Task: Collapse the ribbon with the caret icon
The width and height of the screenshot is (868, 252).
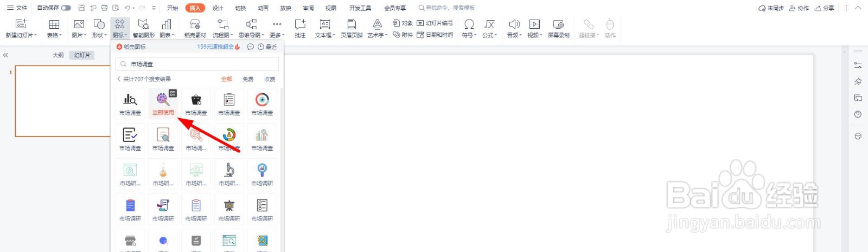Action: [858, 8]
